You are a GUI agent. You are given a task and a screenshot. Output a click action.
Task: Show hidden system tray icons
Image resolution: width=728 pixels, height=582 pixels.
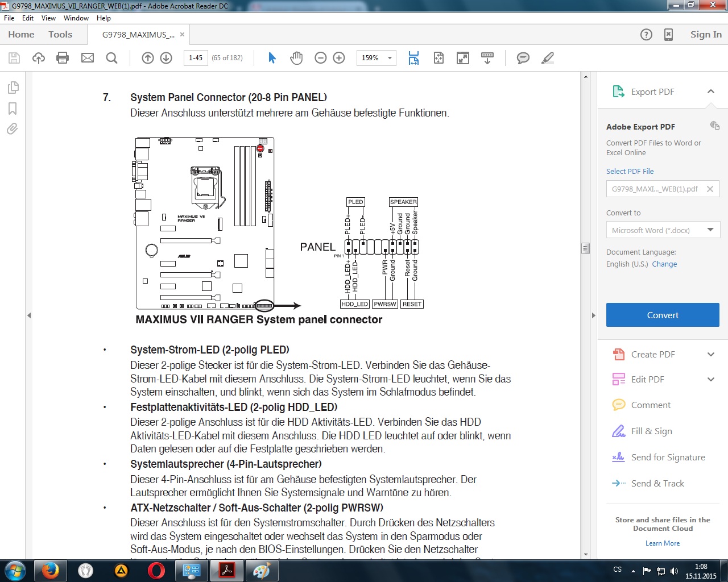(x=633, y=571)
